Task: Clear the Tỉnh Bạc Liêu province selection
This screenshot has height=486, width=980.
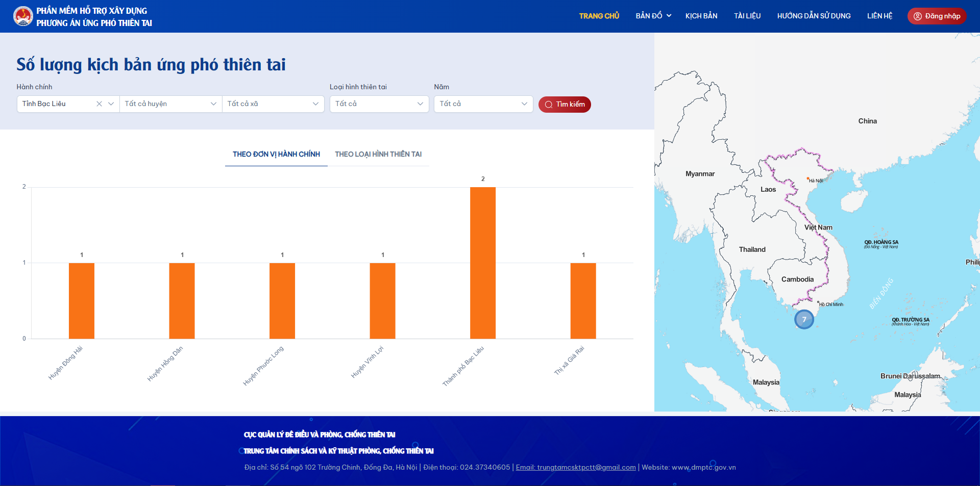Action: (99, 104)
